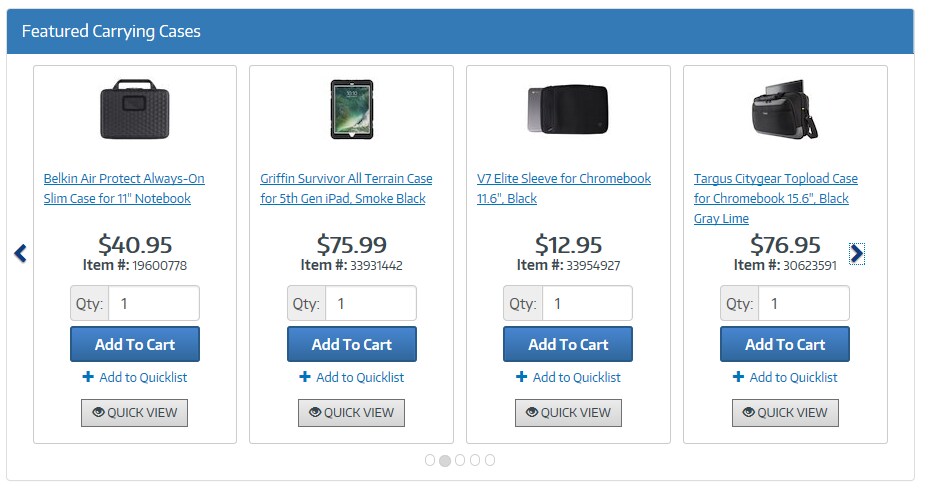View Griffin Survivor iPad case image
Viewport: 933px width, 491px height.
click(x=351, y=109)
